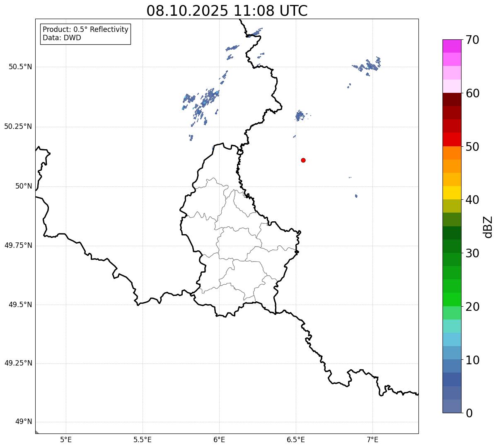This screenshot has height=448, width=498.
Task: Click the longitude label 6.5°E
Action: click(296, 440)
